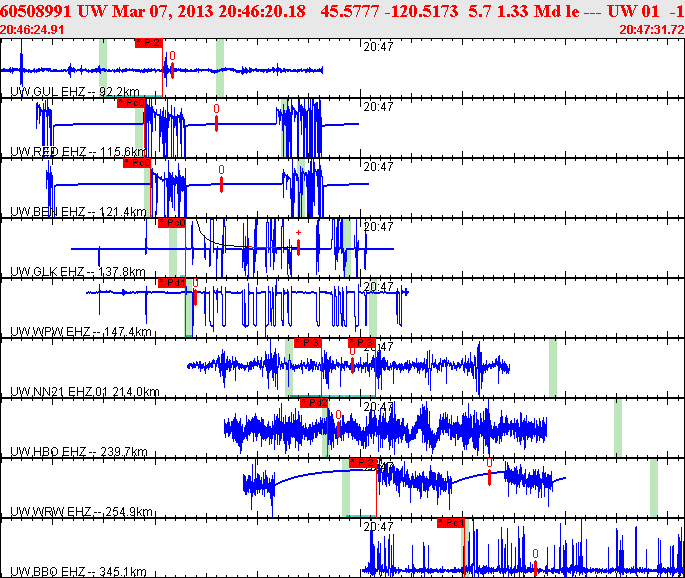Click the Pc1 pick flag on BBO trace
685x578 pixels.
click(x=451, y=523)
